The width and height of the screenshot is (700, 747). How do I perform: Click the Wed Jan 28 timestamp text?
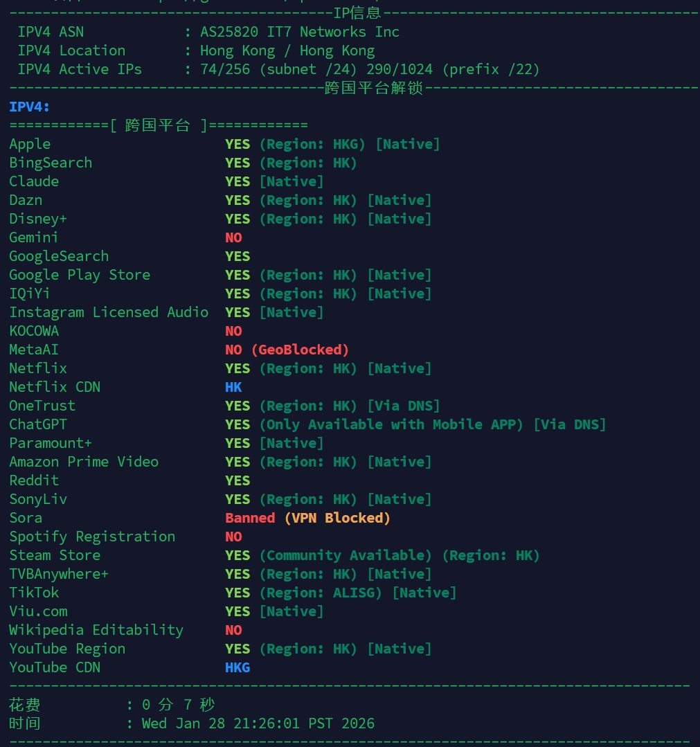(x=258, y=723)
